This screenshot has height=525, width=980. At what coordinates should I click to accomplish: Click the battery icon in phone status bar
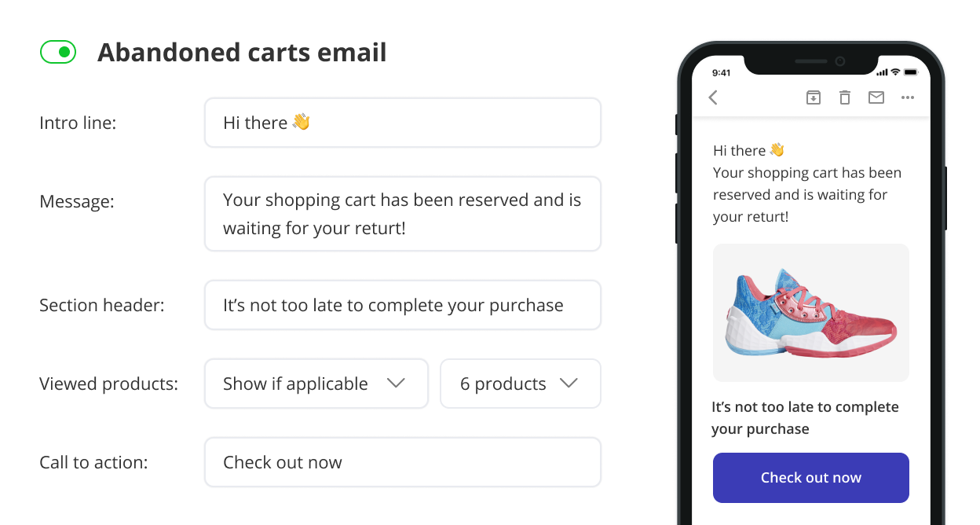[911, 72]
